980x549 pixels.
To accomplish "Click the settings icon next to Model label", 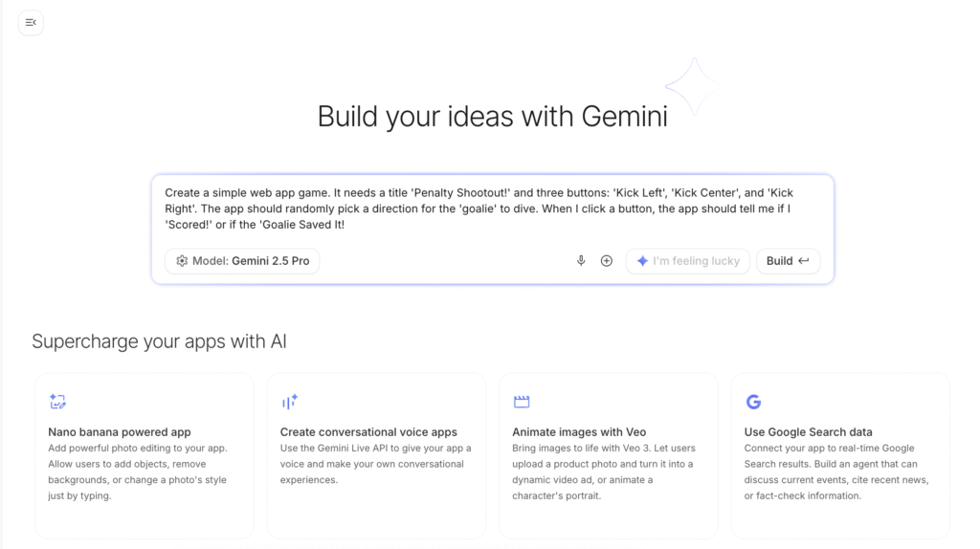I will coord(182,261).
